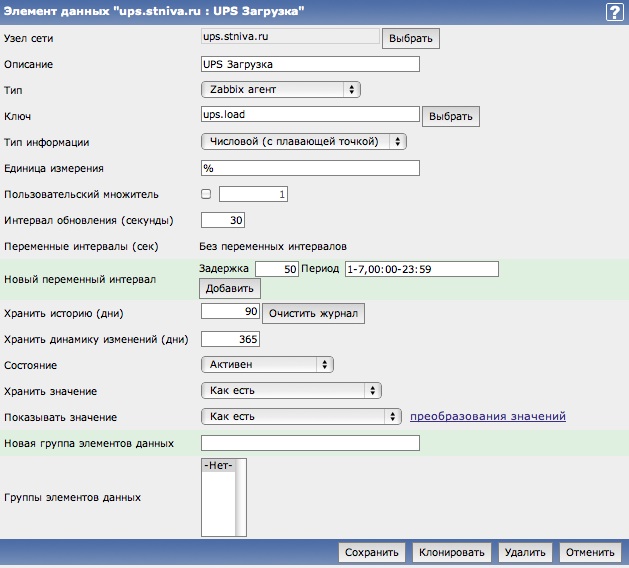629x568 pixels.
Task: Open the Тип dropdown (Zabbix агент)
Action: click(x=281, y=90)
